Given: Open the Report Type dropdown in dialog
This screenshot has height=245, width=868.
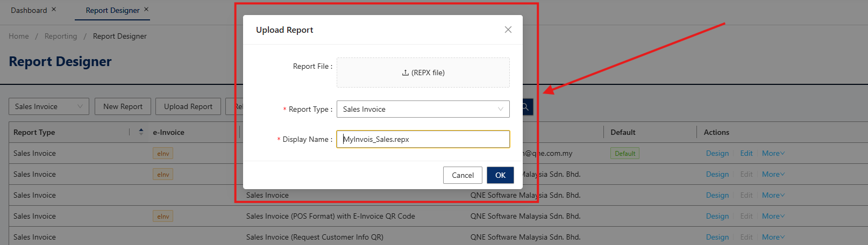Looking at the screenshot, I should pos(423,109).
